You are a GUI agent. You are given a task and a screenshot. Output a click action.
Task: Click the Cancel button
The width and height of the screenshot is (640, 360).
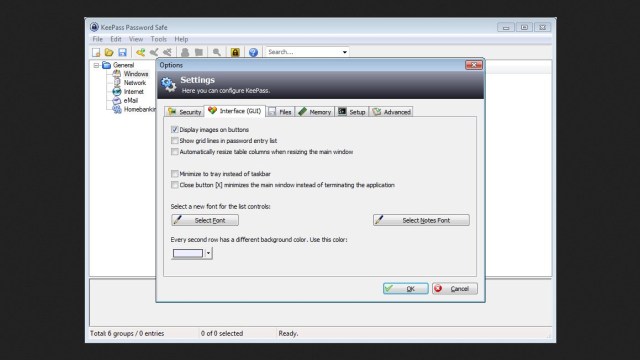coord(455,289)
